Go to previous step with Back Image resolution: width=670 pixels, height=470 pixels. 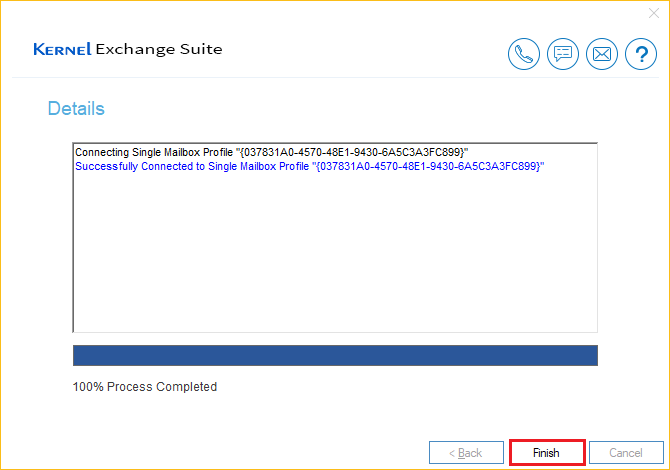[x=466, y=452]
